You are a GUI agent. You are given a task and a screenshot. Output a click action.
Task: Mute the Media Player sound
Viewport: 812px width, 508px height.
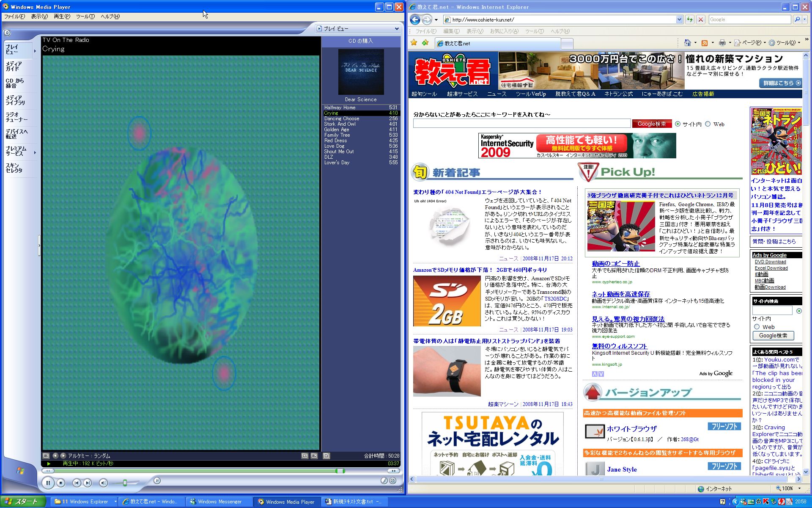tap(103, 483)
